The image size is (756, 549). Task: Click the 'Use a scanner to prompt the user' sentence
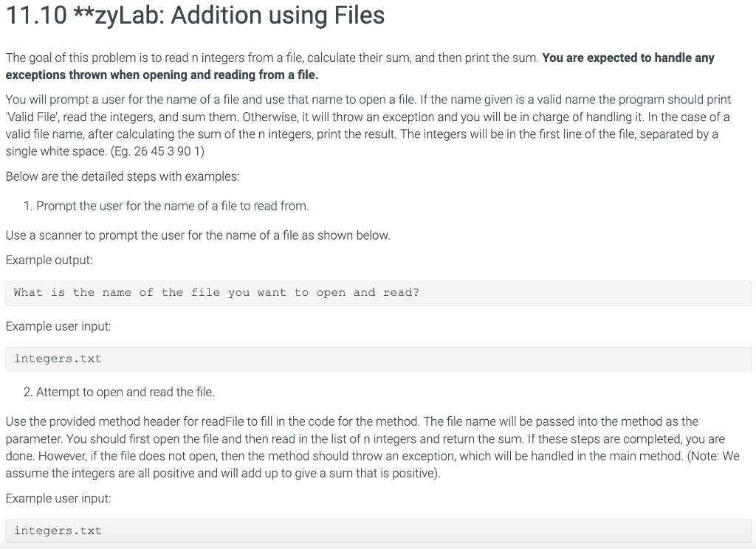coord(198,235)
